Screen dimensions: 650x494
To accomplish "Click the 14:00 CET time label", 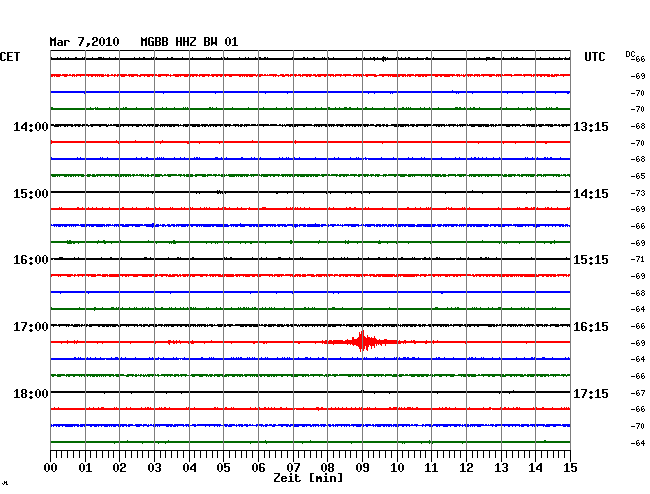I will click(x=31, y=126).
